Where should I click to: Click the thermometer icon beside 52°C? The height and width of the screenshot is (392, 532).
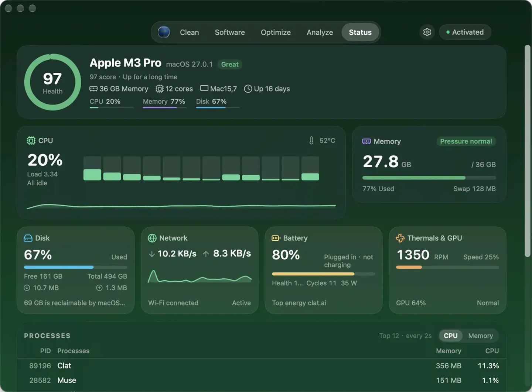coord(311,141)
